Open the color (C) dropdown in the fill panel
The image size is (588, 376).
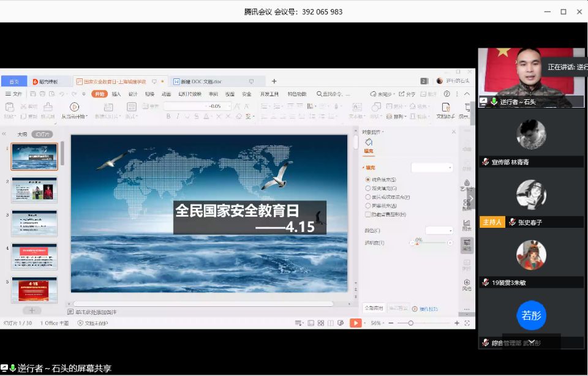coord(439,230)
